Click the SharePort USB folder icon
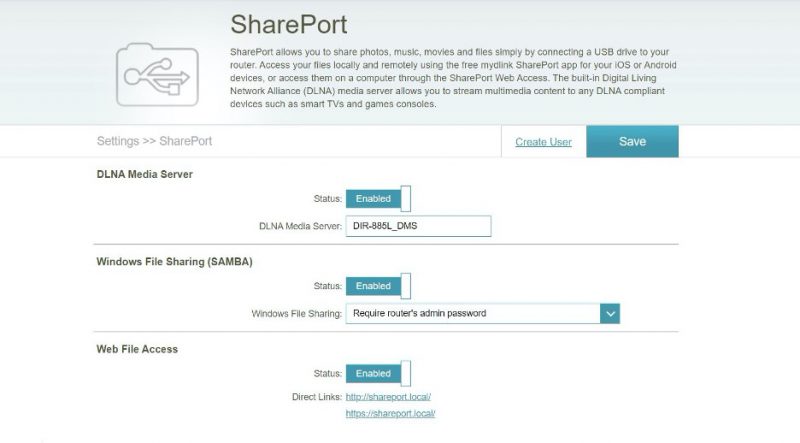The width and height of the screenshot is (800, 443). pos(157,75)
